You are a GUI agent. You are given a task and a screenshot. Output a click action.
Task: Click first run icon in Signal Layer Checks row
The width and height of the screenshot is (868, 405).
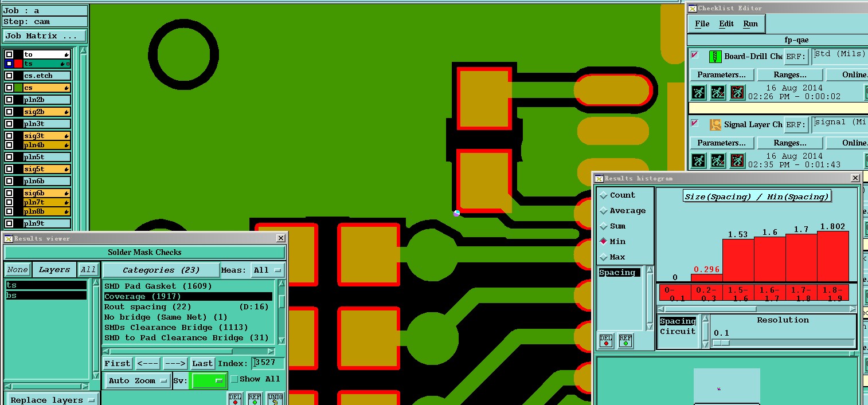click(x=698, y=160)
